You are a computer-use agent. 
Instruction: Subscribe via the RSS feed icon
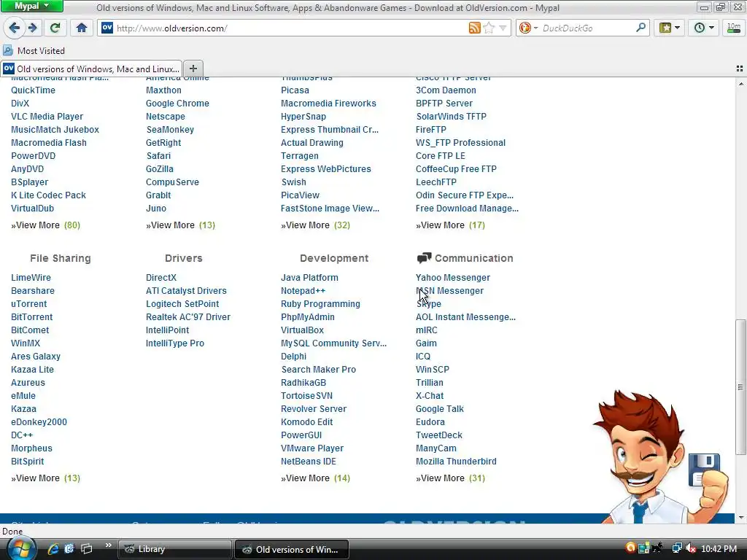tap(474, 28)
